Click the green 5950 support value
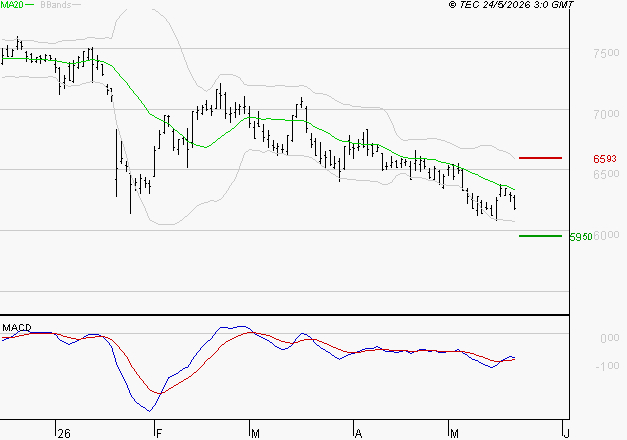 tap(581, 237)
